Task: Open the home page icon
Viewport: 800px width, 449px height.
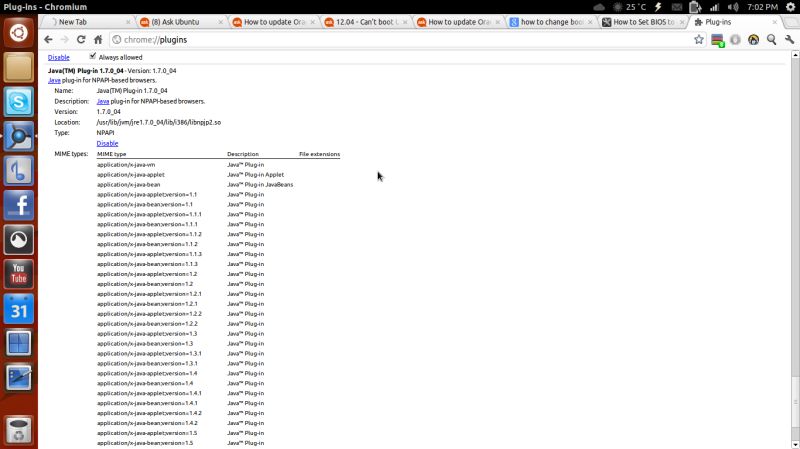Action: (98, 40)
